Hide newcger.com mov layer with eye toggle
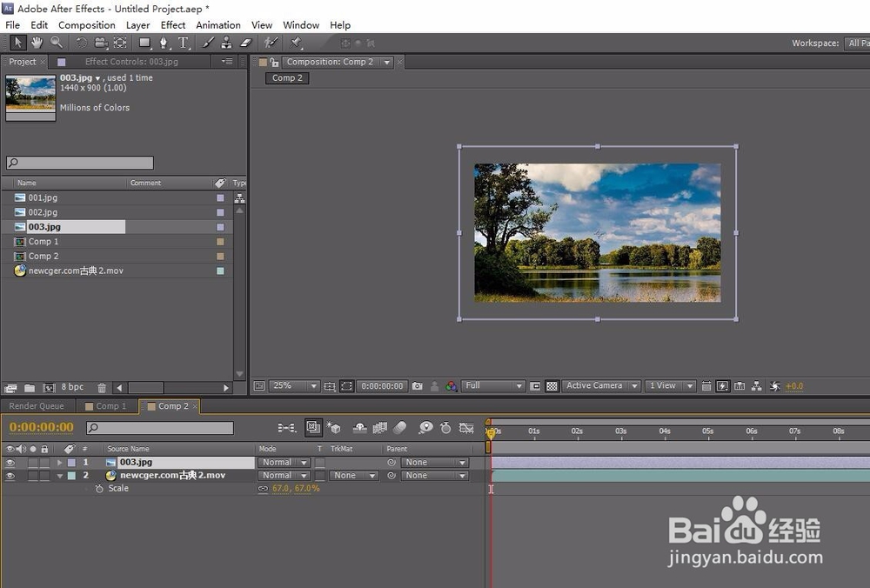Screen dimensions: 870x588 10,476
